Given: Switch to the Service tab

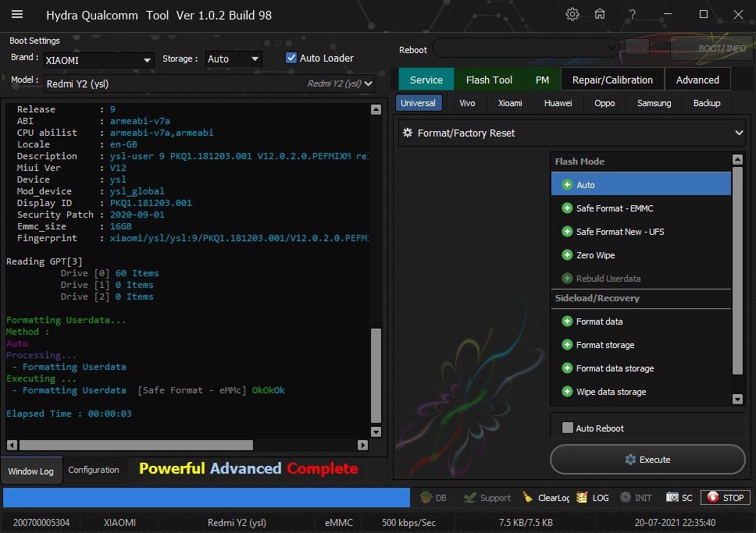Looking at the screenshot, I should (426, 80).
